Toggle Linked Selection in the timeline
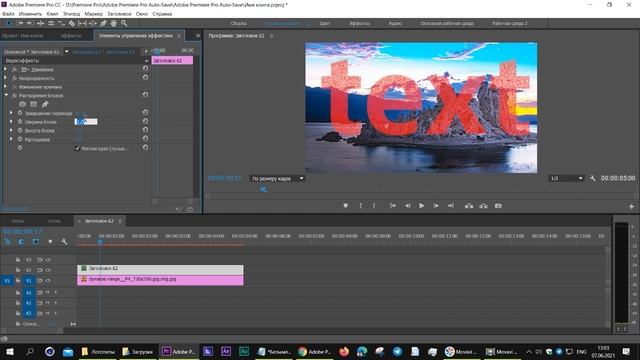The image size is (640, 360). [x=36, y=242]
